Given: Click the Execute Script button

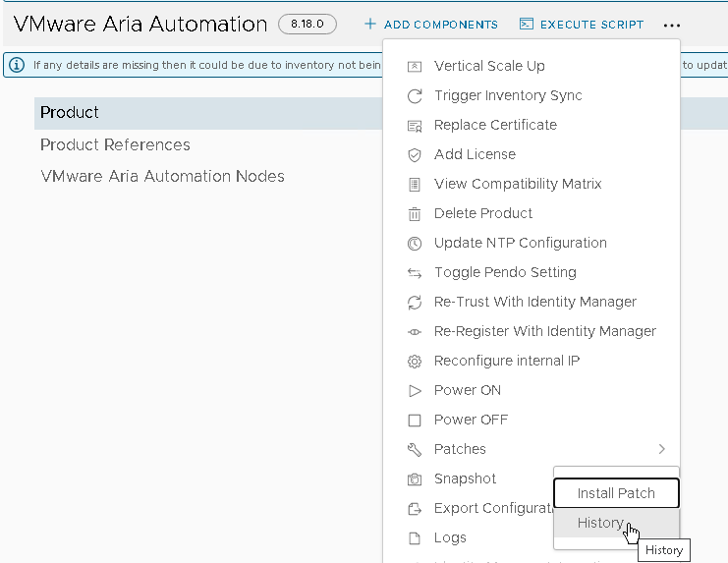Looking at the screenshot, I should pos(582,25).
